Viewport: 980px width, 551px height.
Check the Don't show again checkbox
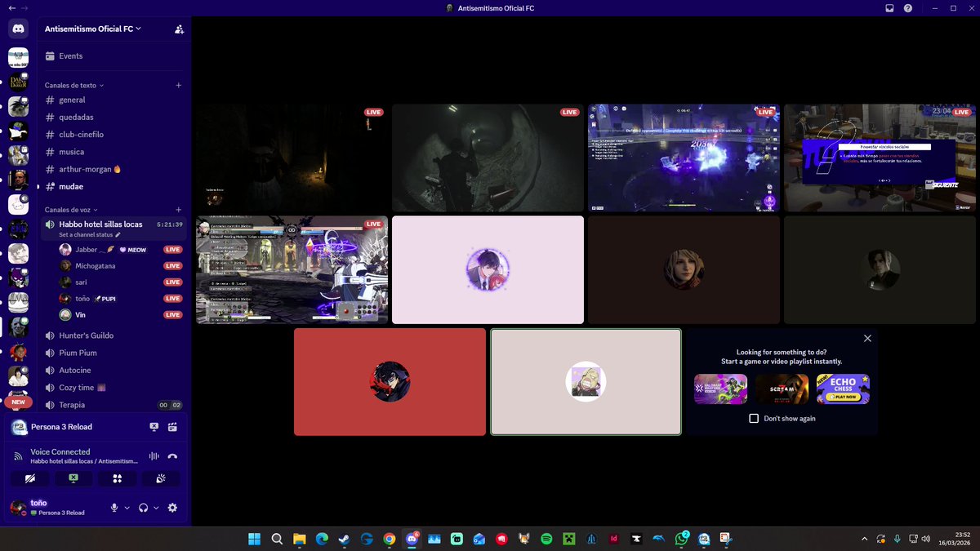point(754,419)
